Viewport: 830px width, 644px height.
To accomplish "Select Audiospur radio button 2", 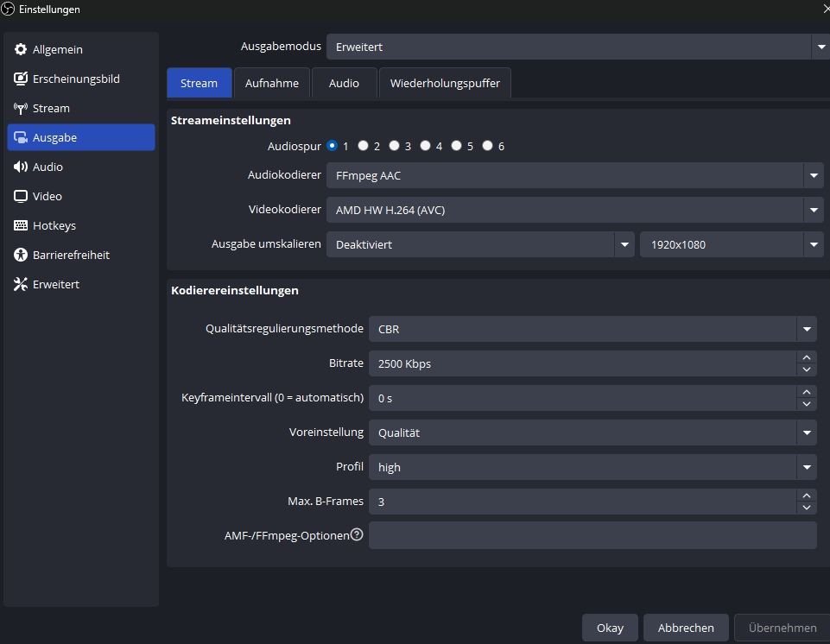I will 364,146.
